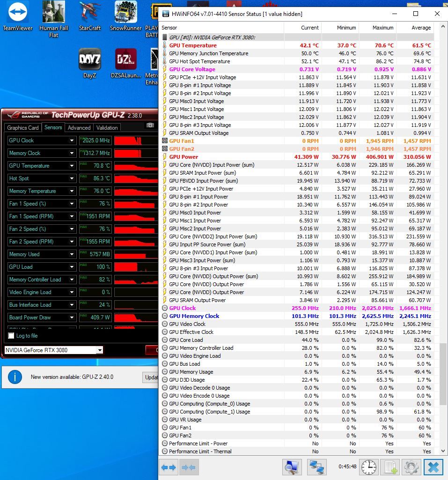Click HWiNFO title bar app icon
The width and height of the screenshot is (448, 480).
(166, 14)
